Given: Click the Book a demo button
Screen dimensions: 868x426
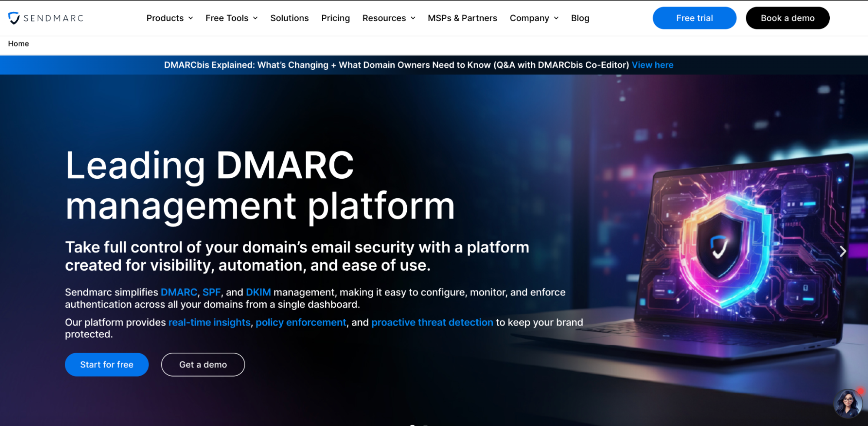Looking at the screenshot, I should [787, 18].
